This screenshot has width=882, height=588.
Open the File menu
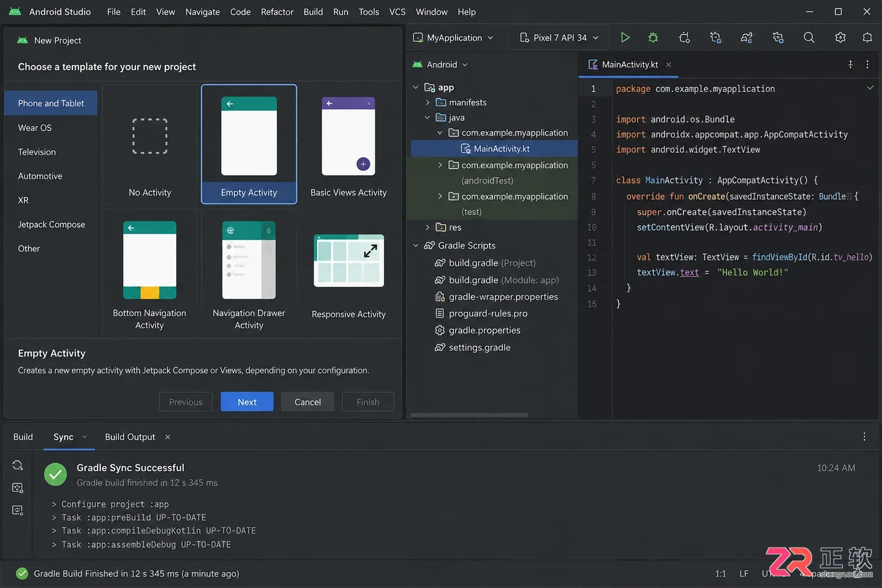pos(114,12)
